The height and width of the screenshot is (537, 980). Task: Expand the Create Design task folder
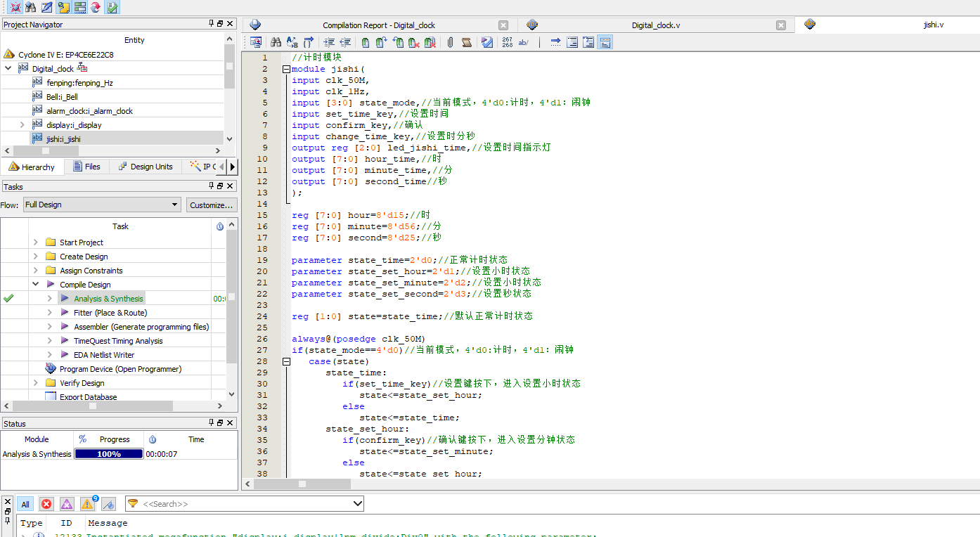tap(36, 256)
